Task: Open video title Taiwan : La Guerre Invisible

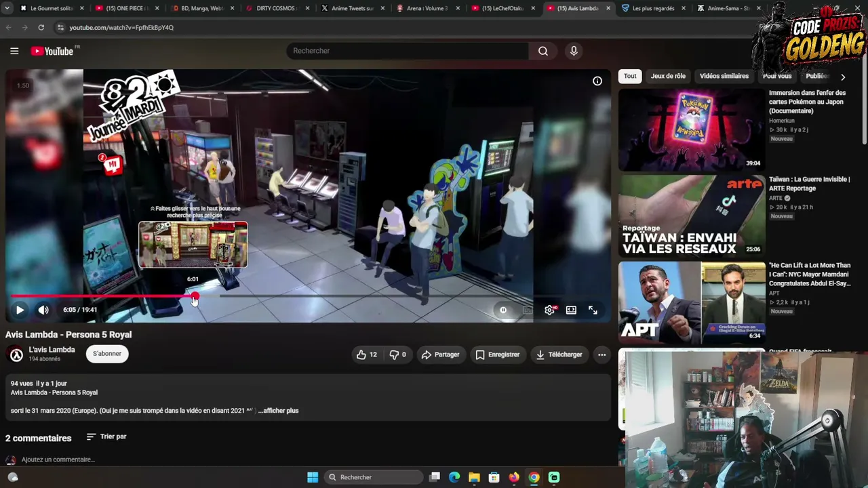Action: coord(809,184)
